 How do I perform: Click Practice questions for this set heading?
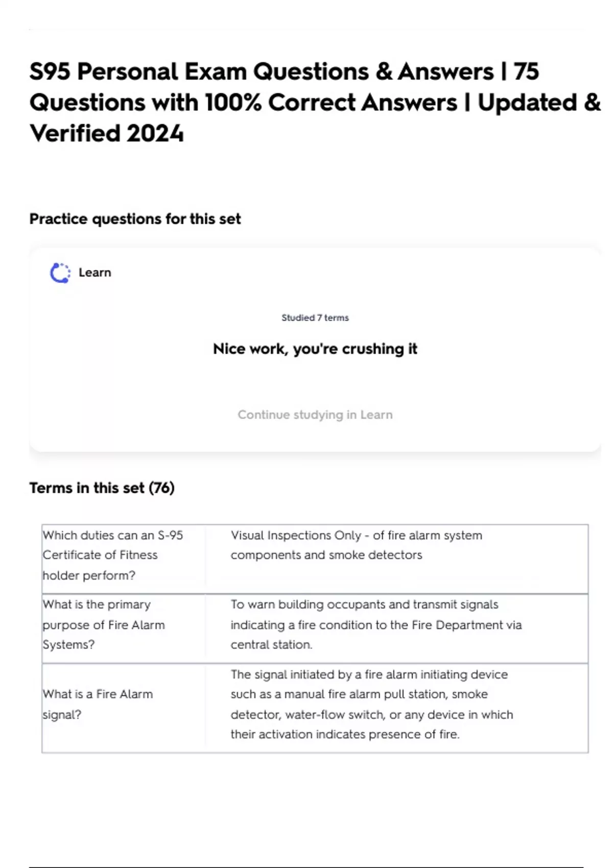(x=135, y=219)
